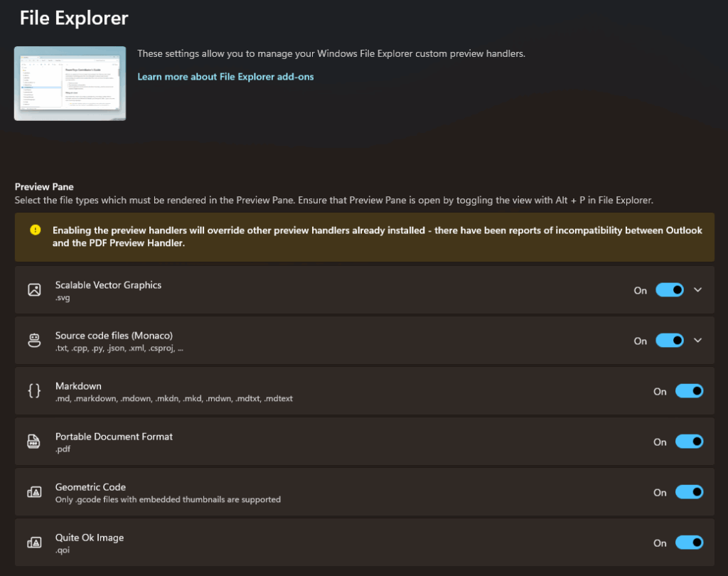This screenshot has width=728, height=576.
Task: Toggle Markdown preview off
Action: point(689,391)
